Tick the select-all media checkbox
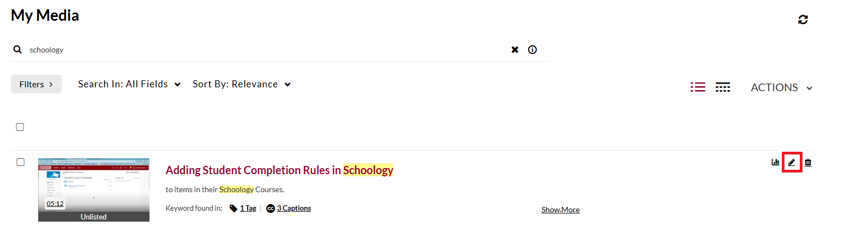The image size is (868, 226). coord(20,127)
